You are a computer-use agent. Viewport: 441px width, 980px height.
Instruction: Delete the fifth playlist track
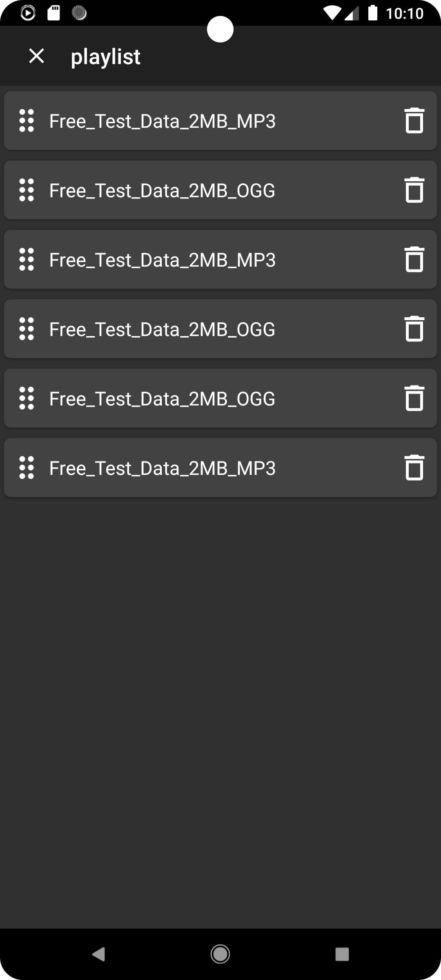[x=414, y=398]
